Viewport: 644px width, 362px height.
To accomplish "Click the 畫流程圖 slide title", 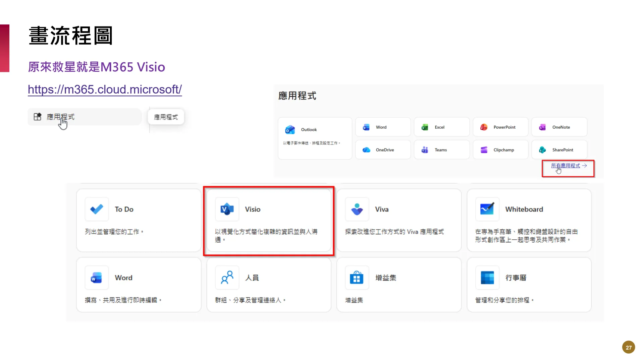I will [x=71, y=36].
